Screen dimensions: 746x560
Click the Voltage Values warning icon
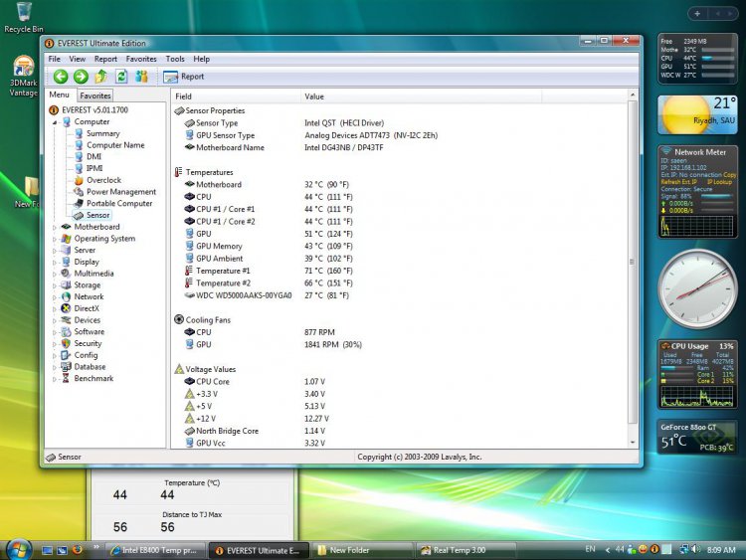179,369
